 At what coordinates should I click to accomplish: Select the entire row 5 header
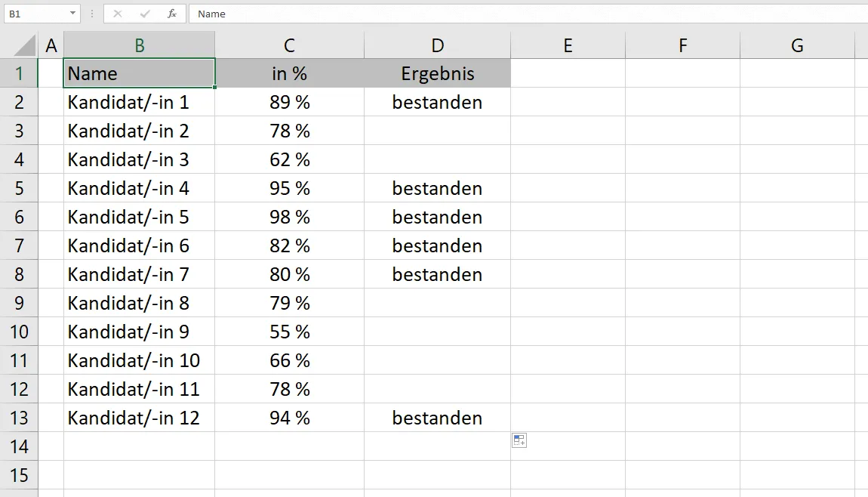point(20,188)
